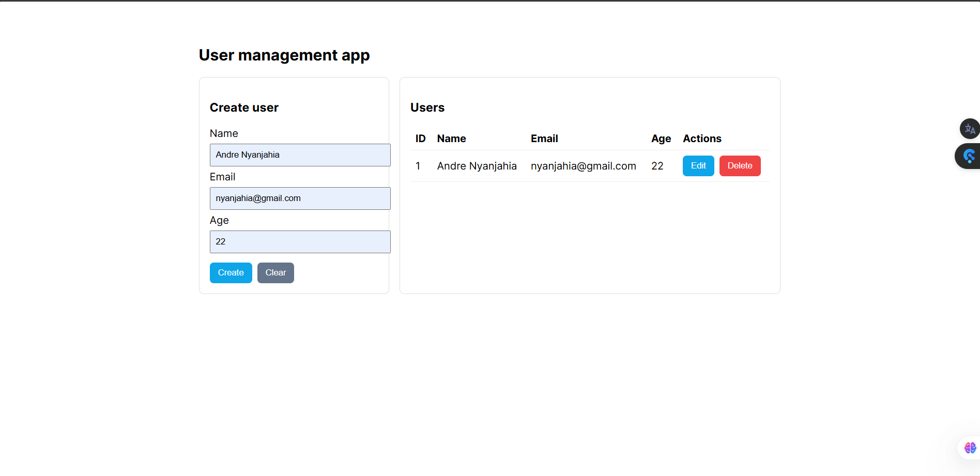Clear the form with the Clear button
The height and width of the screenshot is (476, 980).
275,273
